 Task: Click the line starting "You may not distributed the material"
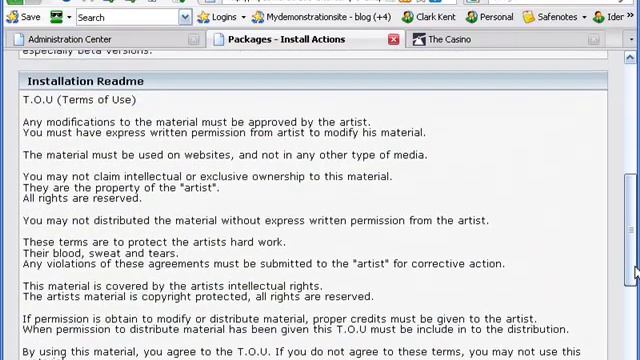[256, 220]
